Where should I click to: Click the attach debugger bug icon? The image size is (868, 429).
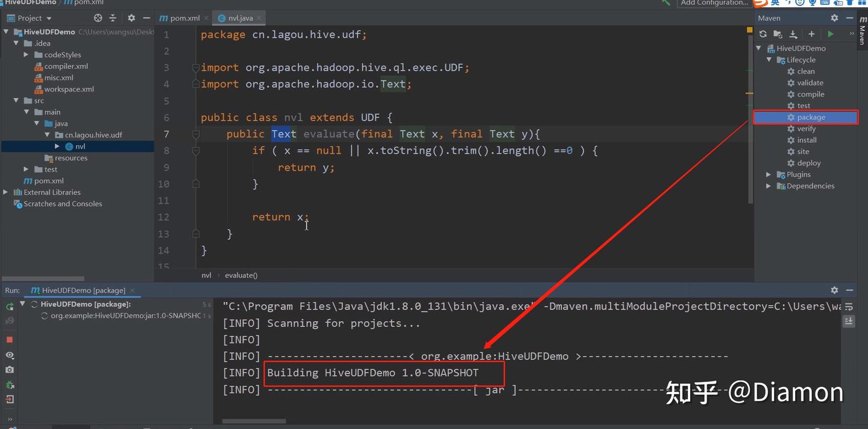(x=10, y=384)
